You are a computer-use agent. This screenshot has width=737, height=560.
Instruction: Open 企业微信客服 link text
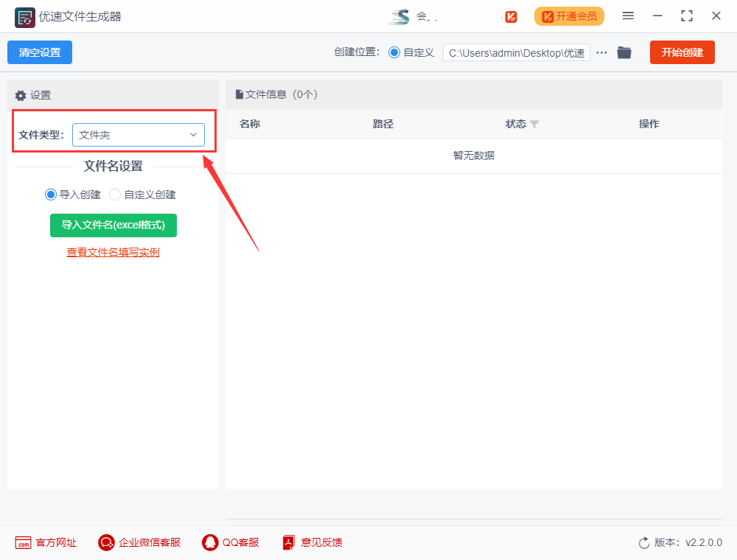[150, 542]
